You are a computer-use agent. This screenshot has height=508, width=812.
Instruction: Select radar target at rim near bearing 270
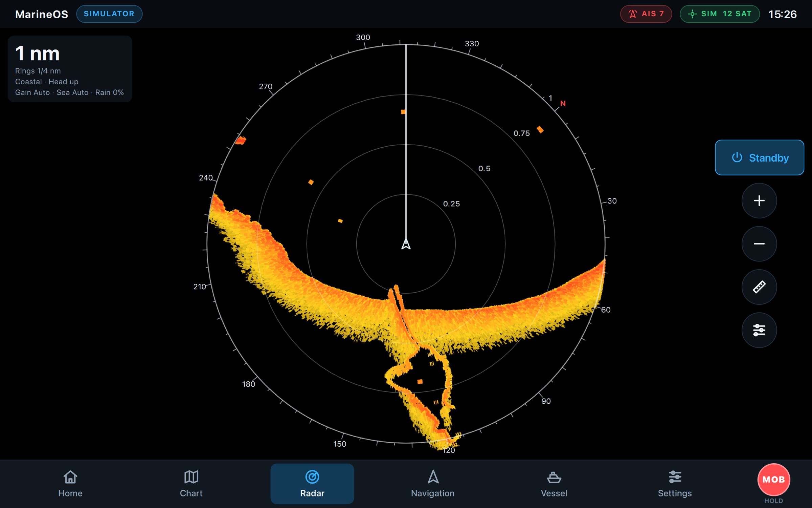pos(241,140)
